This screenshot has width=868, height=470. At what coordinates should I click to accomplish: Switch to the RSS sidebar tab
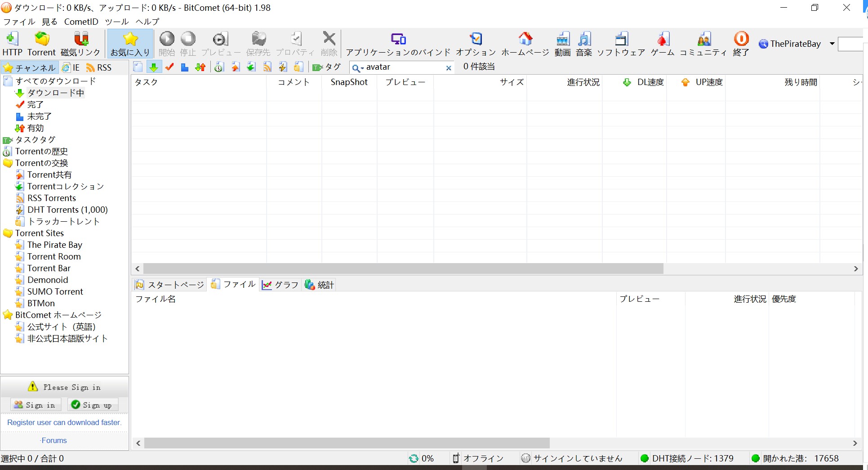point(99,67)
